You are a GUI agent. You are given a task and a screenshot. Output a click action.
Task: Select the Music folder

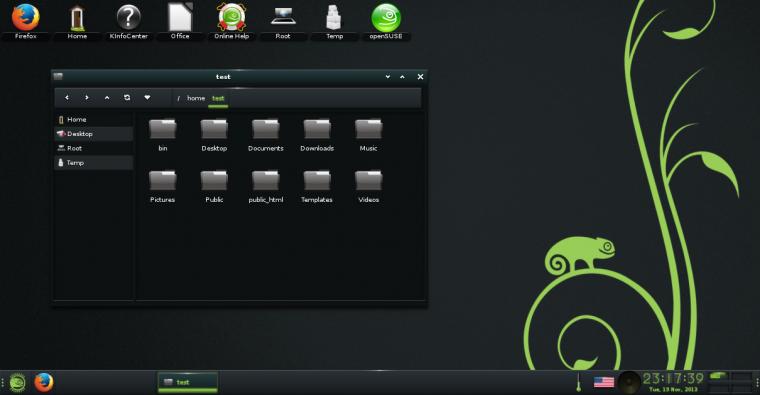pyautogui.click(x=368, y=135)
